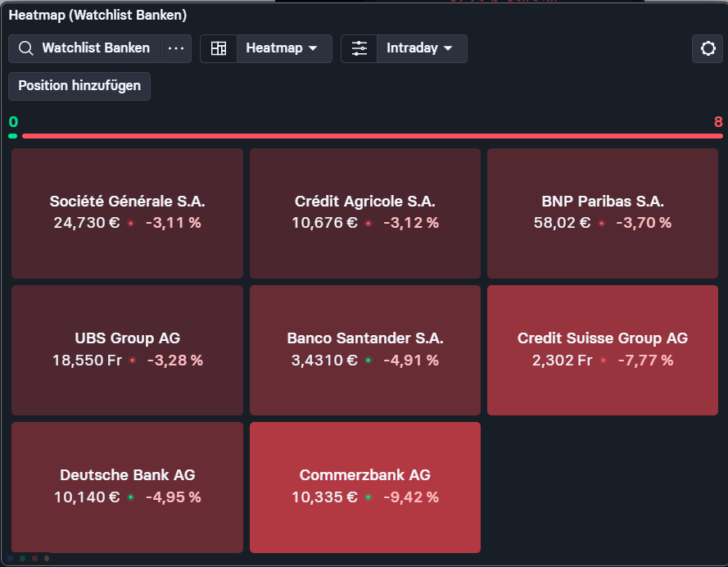Viewport: 728px width, 567px height.
Task: Open the Société Générale S.A. tile
Action: pyautogui.click(x=127, y=214)
